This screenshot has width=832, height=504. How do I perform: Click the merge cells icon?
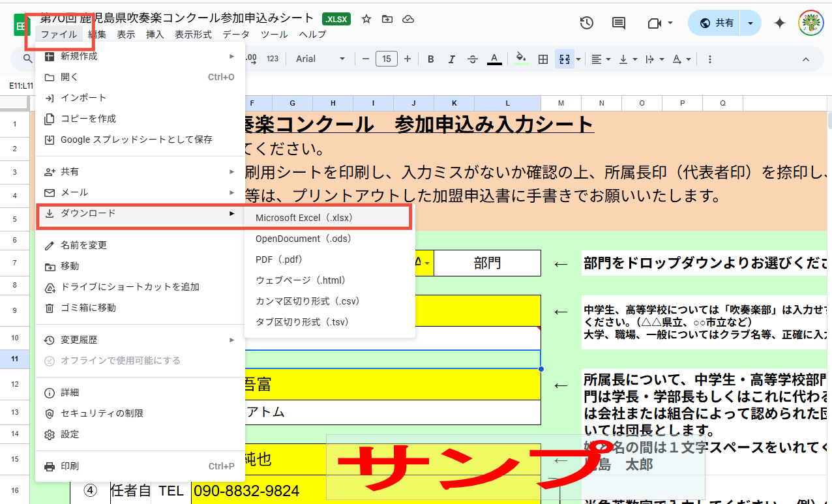pyautogui.click(x=564, y=59)
